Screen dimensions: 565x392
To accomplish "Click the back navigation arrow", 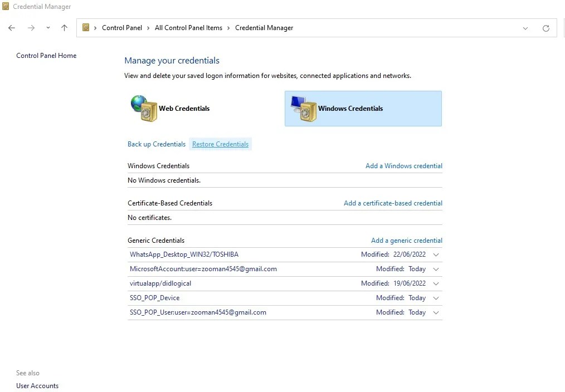I will click(11, 27).
